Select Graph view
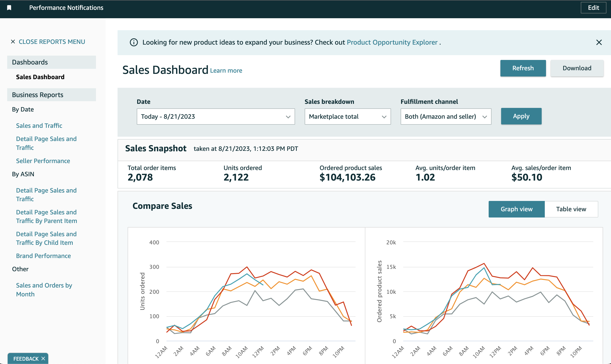 (516, 209)
